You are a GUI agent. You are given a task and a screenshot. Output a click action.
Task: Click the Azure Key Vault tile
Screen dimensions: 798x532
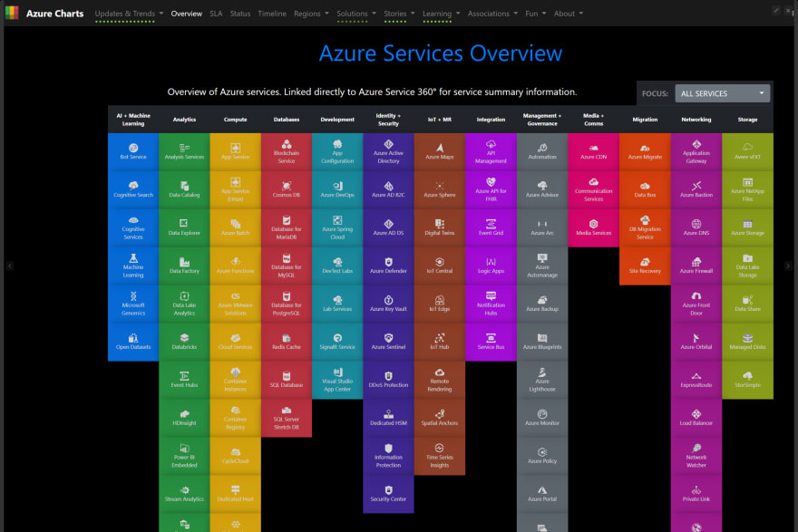tap(388, 305)
